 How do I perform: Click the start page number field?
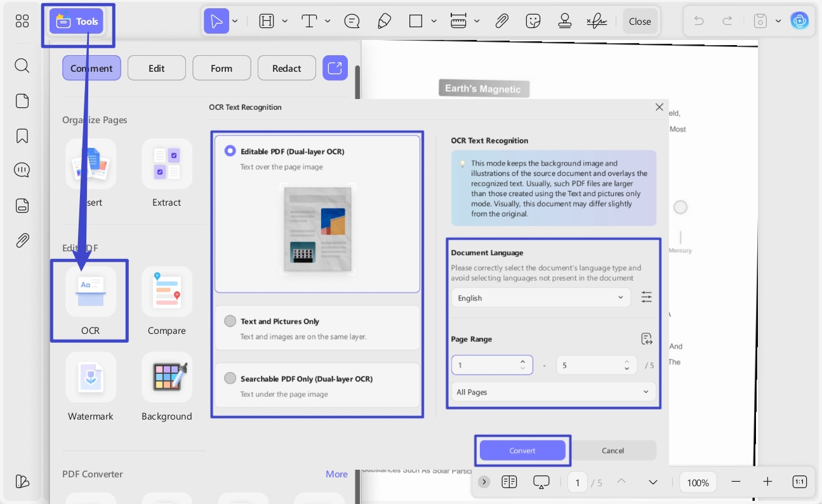point(492,365)
